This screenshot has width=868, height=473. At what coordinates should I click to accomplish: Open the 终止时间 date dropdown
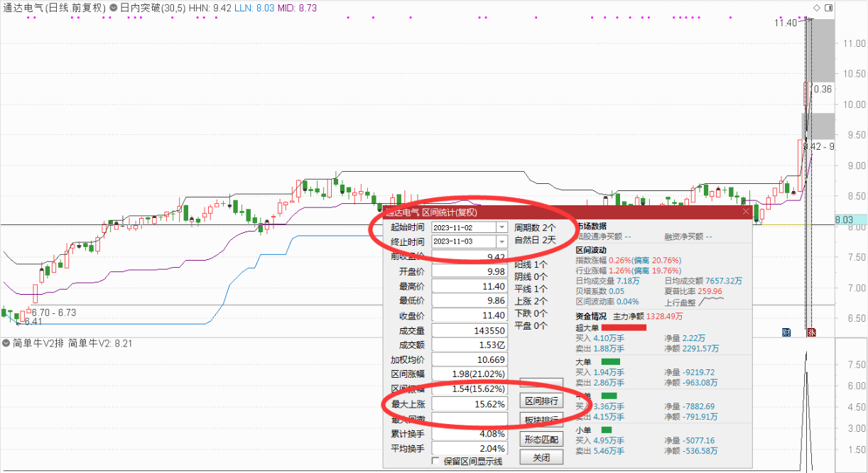[x=502, y=241]
